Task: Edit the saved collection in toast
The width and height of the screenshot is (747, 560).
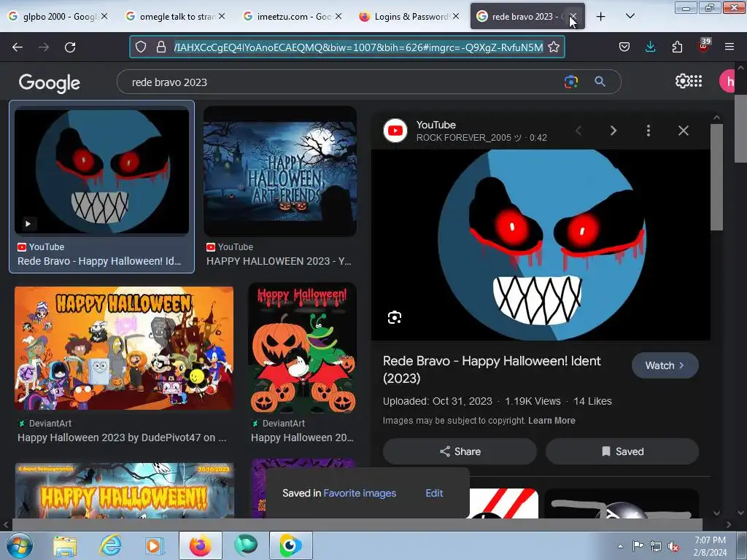Action: point(434,493)
